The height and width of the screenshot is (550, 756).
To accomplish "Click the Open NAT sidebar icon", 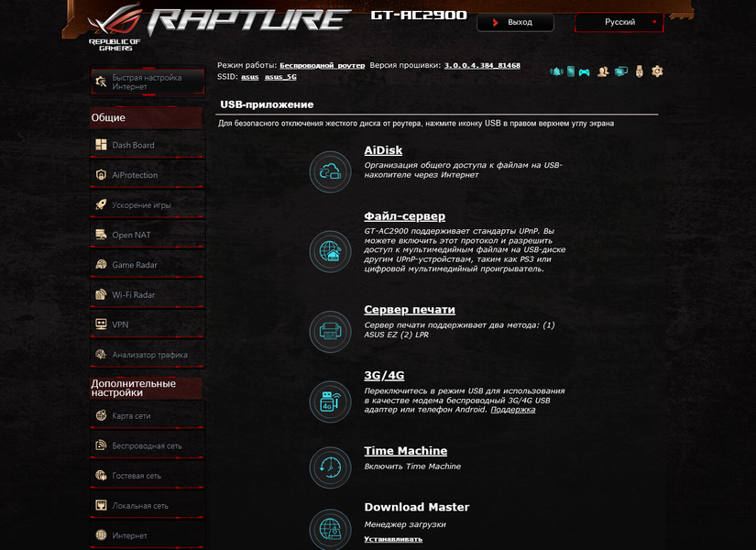I will click(x=101, y=235).
